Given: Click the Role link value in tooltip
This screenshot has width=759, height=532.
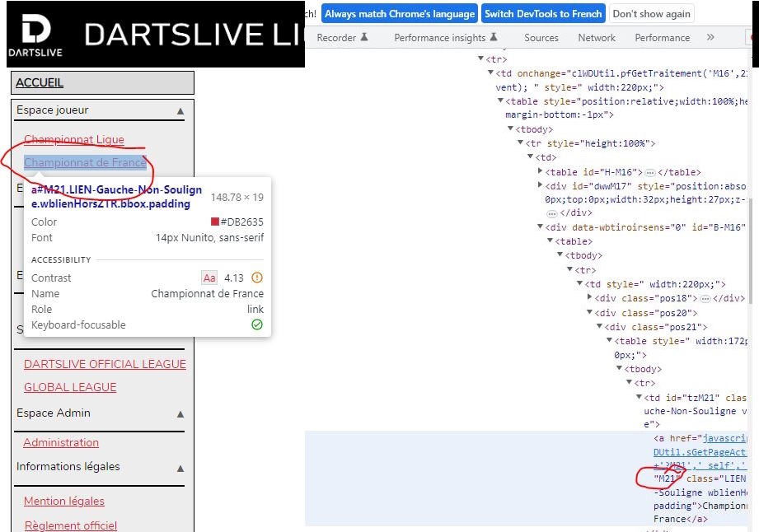Looking at the screenshot, I should click(x=255, y=309).
